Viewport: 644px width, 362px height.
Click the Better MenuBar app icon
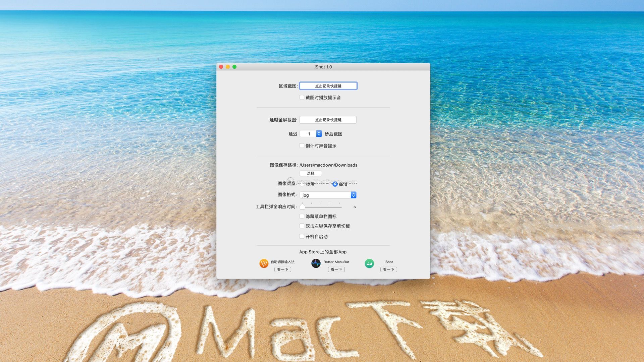pyautogui.click(x=316, y=263)
